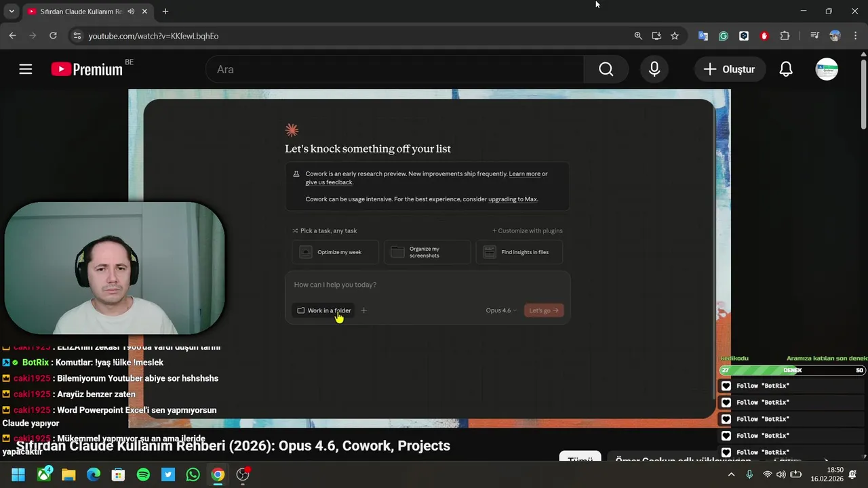Click the How can I help prompt field
Image resolution: width=868 pixels, height=488 pixels.
click(x=427, y=285)
